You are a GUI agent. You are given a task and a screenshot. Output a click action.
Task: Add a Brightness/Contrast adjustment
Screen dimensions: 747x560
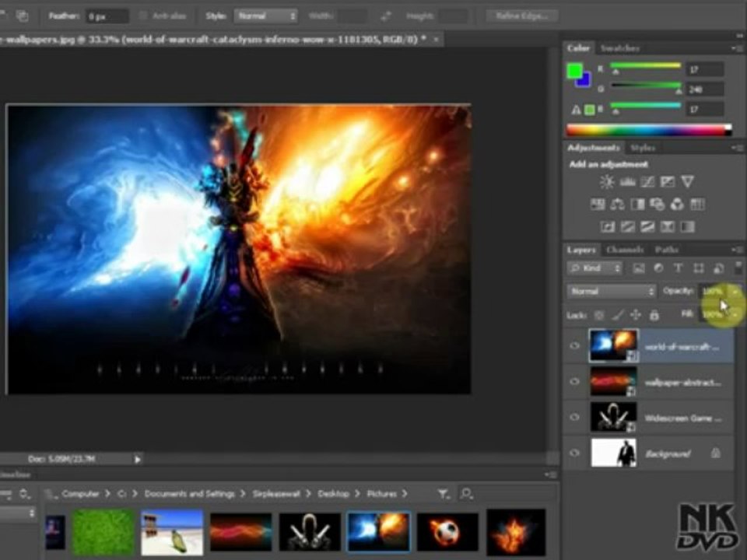607,182
